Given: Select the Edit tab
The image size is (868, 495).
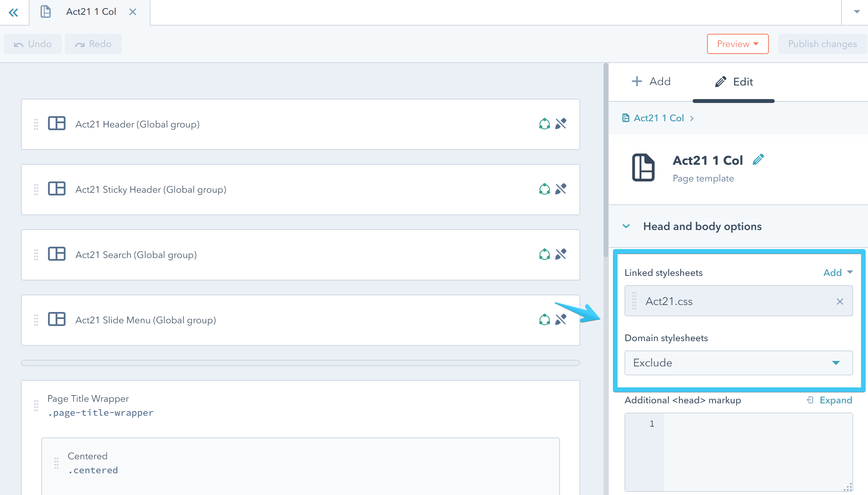Looking at the screenshot, I should 733,82.
